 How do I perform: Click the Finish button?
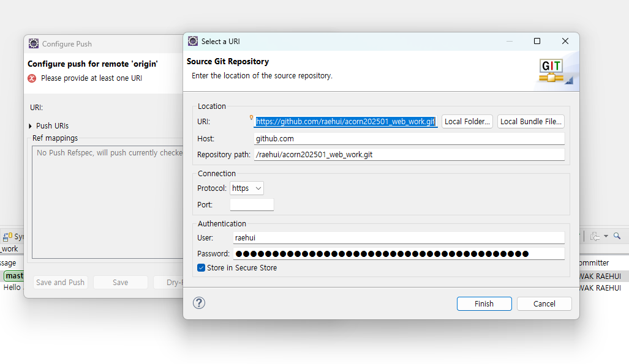484,304
